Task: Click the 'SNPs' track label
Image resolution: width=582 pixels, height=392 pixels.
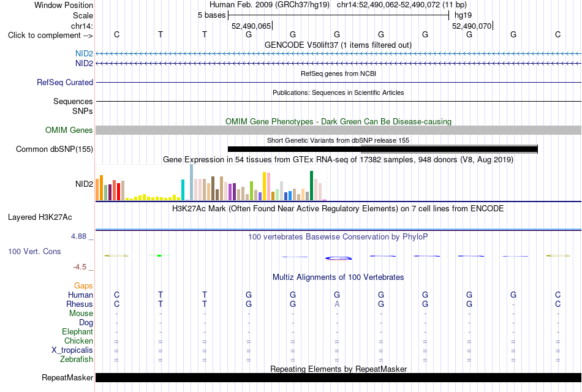Action: [83, 111]
